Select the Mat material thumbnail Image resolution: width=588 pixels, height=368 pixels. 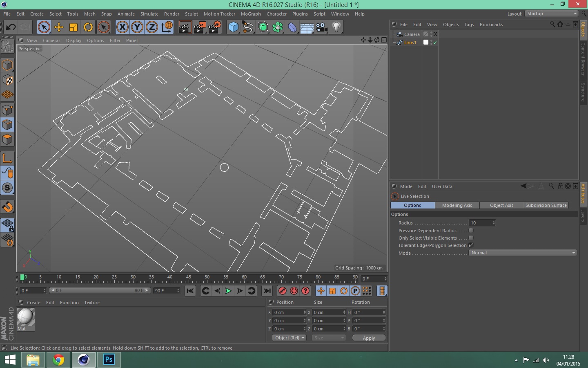pos(26,317)
